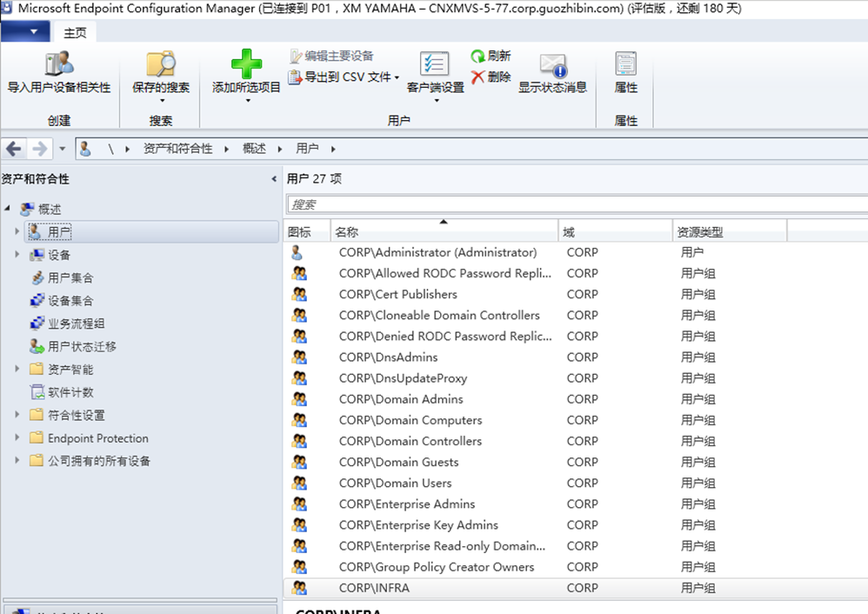The width and height of the screenshot is (868, 614).
Task: Click Import User Device Affinity icon (导入用户设备相关性)
Action: [x=59, y=63]
